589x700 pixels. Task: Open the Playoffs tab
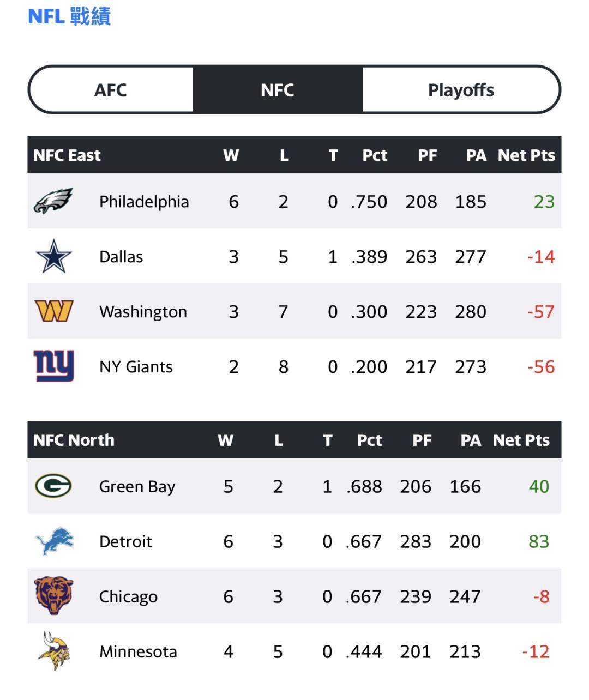coord(461,90)
